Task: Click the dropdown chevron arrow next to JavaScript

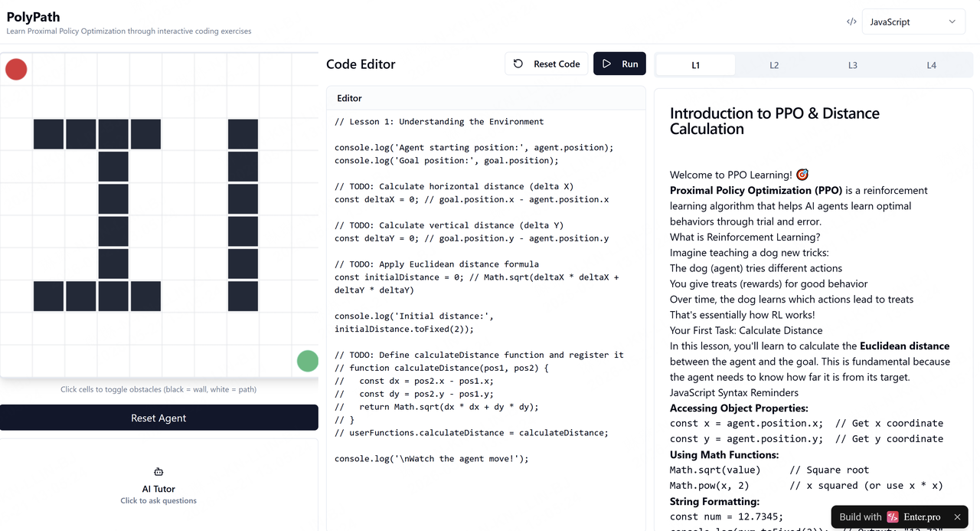Action: click(x=952, y=21)
